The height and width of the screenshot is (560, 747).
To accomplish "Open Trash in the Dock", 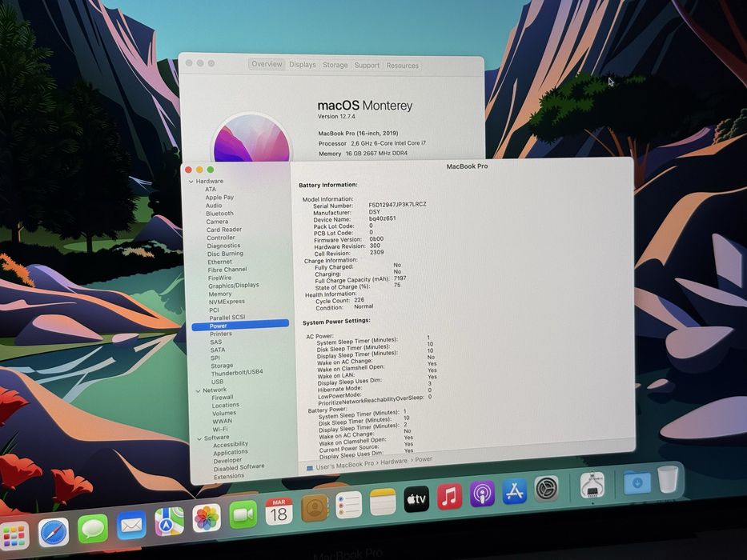I will tap(668, 479).
